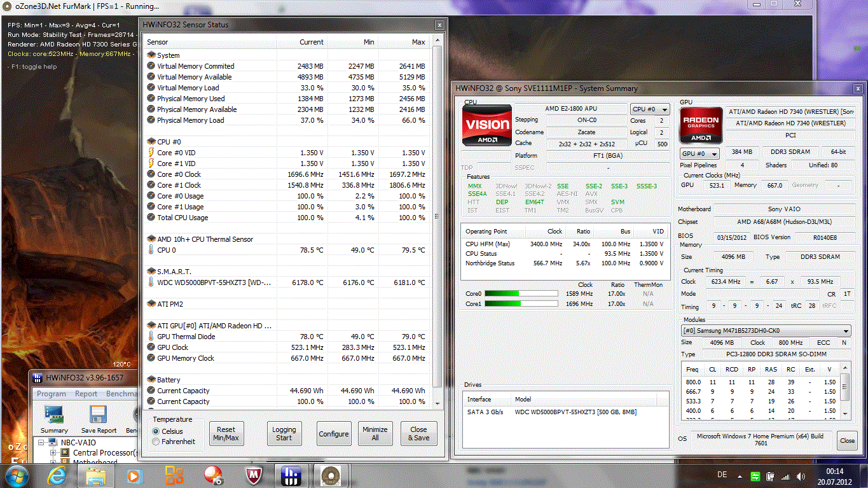The image size is (868, 488).
Task: Click the Central Processor chip icon in tree
Action: tap(65, 453)
